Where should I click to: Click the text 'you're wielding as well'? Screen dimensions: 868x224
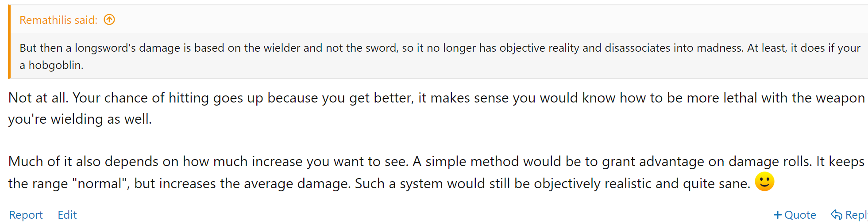click(80, 119)
